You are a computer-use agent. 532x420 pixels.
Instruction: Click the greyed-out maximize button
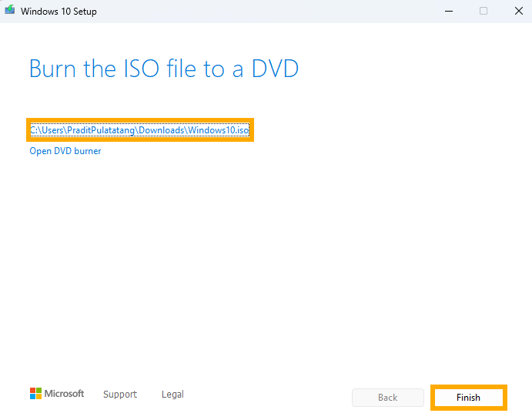tap(483, 12)
